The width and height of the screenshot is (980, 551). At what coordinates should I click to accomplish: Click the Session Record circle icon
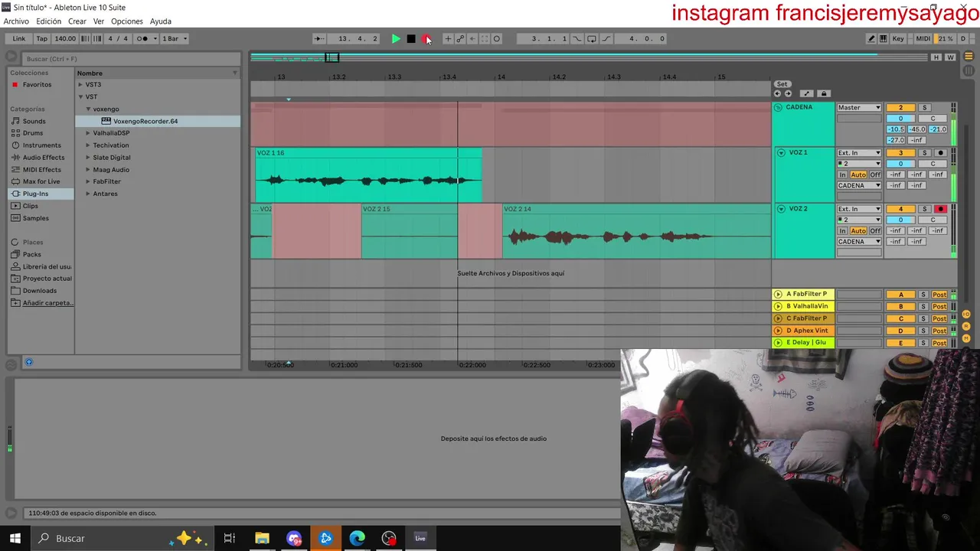coord(496,38)
